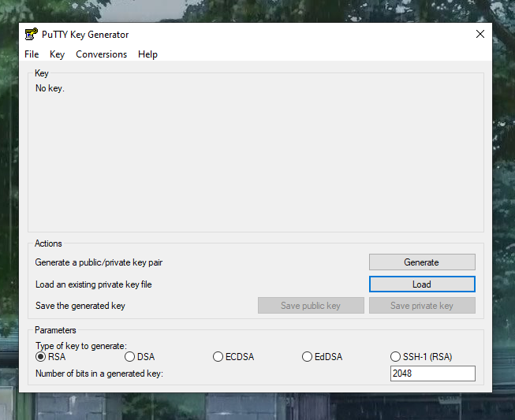515x420 pixels.
Task: Select the ECDSA key type
Action: click(233, 357)
